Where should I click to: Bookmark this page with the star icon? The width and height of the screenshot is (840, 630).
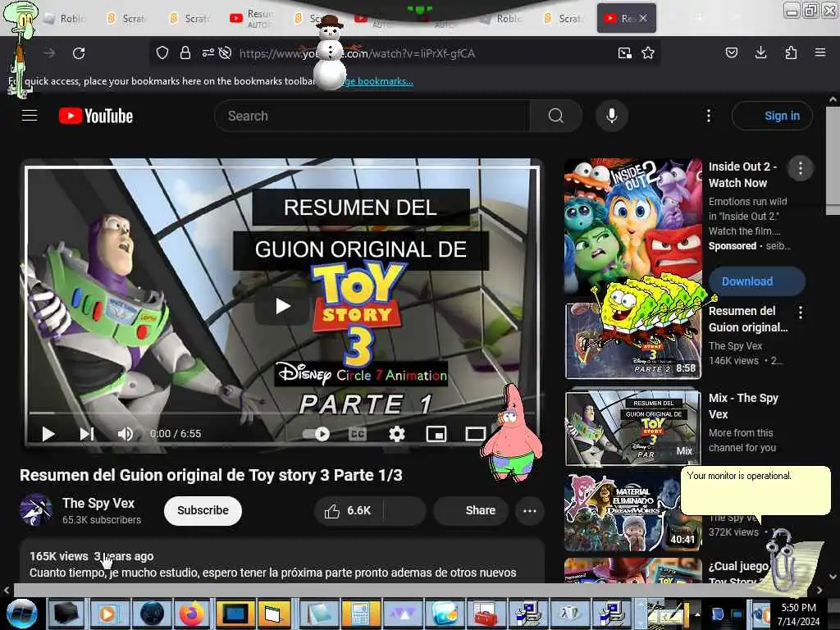pyautogui.click(x=648, y=52)
